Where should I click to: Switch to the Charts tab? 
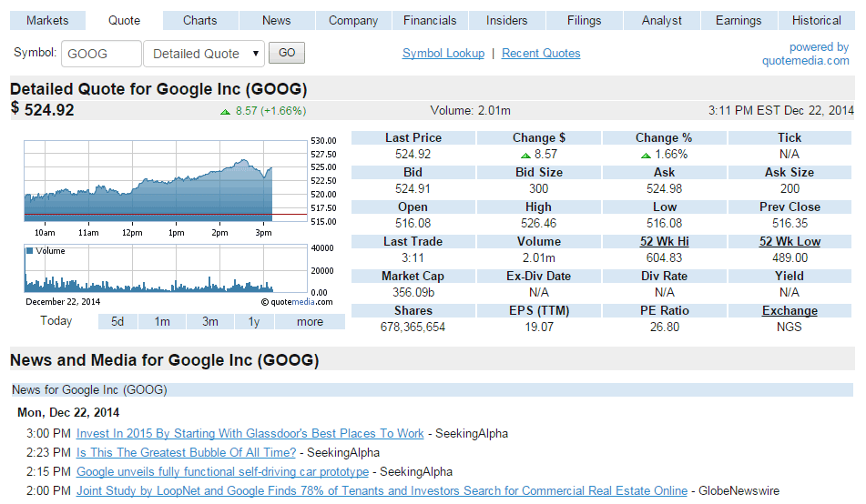(200, 20)
